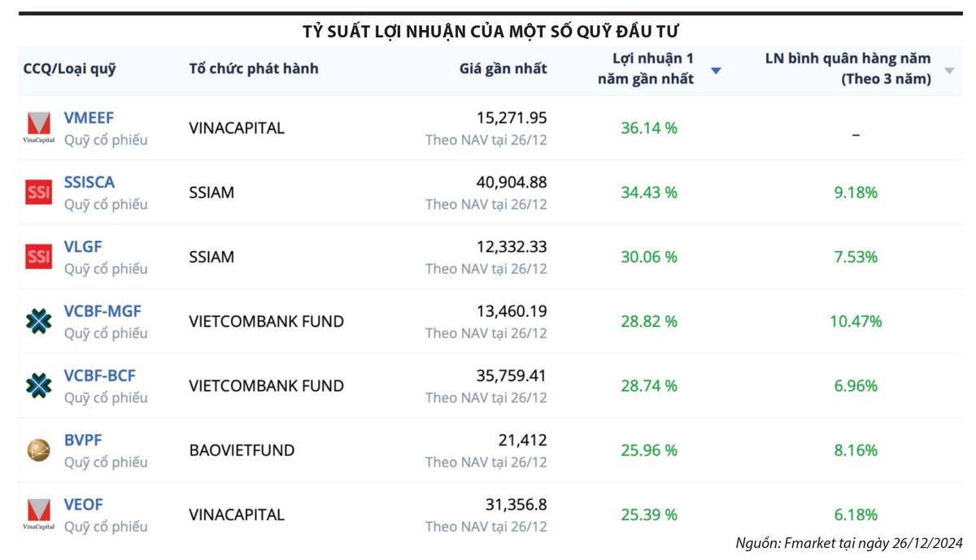Click the Vietcombank Fund logo beside VCBF-MGF
The height and width of the screenshot is (560, 976).
coord(38,321)
